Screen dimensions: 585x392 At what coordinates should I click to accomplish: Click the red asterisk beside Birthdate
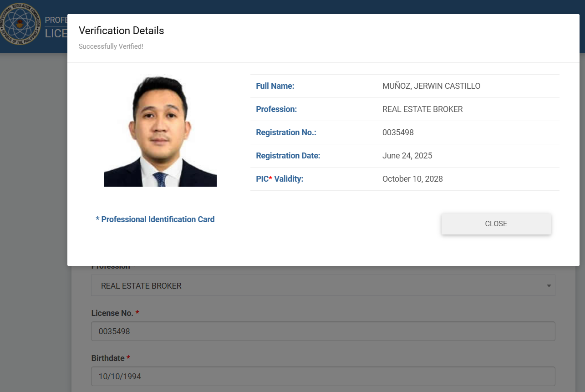128,358
